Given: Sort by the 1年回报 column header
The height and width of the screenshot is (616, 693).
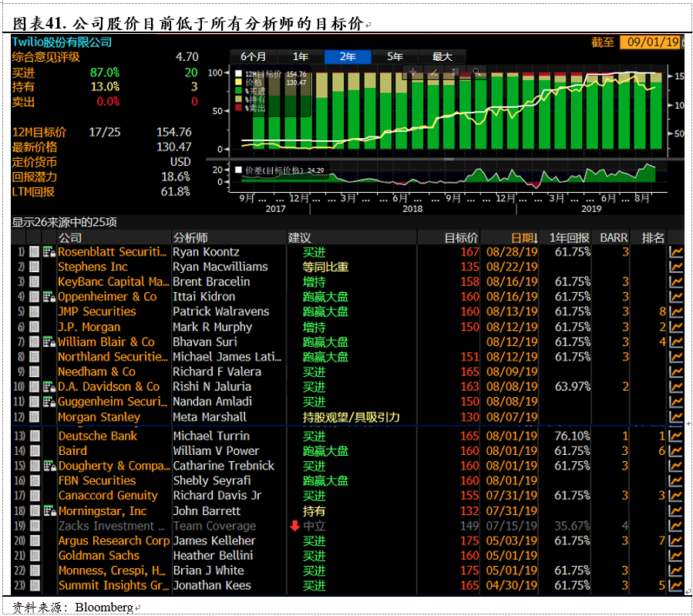Looking at the screenshot, I should point(569,238).
